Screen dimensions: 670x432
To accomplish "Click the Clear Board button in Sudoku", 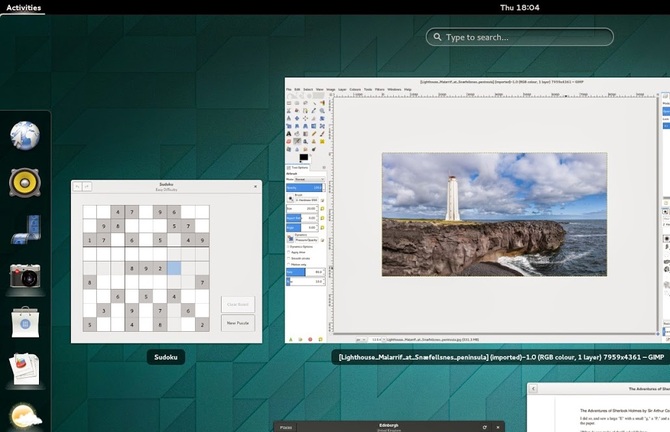I will point(238,304).
